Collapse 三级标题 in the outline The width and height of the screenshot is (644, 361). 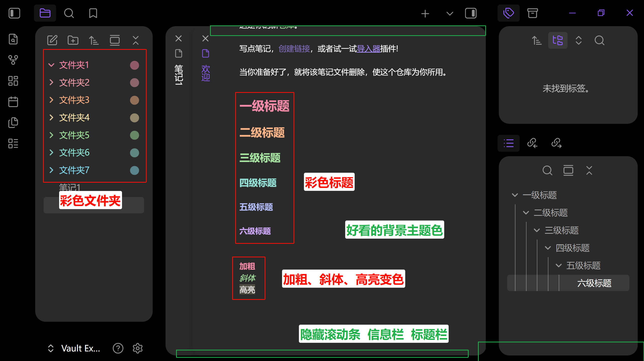tap(537, 230)
